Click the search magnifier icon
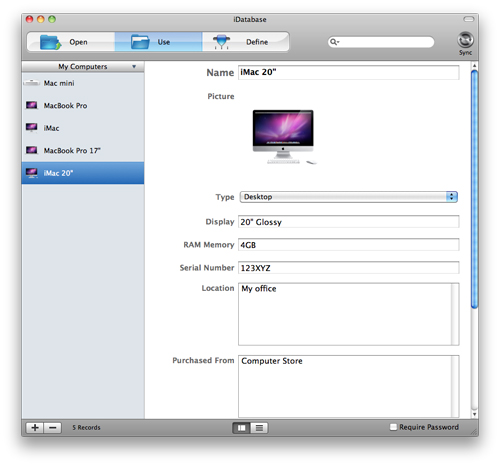This screenshot has height=466, width=500. point(334,42)
